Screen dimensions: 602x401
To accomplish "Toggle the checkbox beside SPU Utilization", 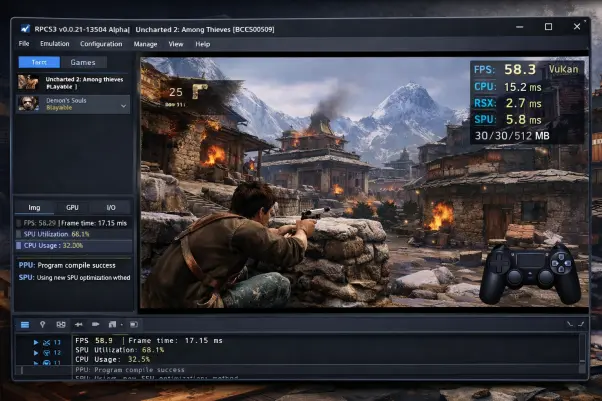I will click(x=19, y=234).
